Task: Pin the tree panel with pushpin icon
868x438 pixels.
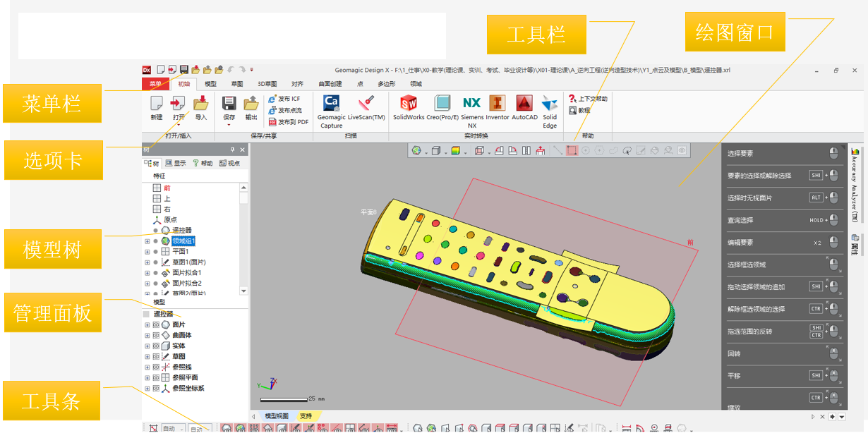Action: click(233, 150)
